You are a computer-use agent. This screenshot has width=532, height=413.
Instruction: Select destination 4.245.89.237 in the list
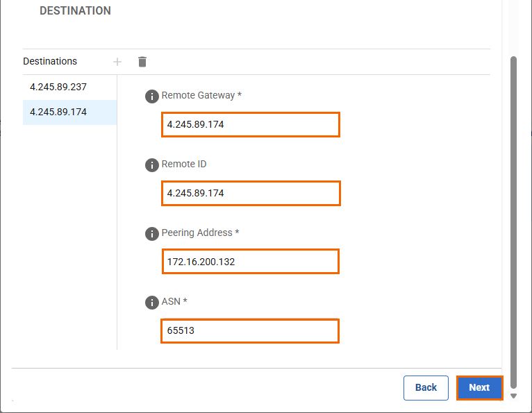click(x=58, y=87)
